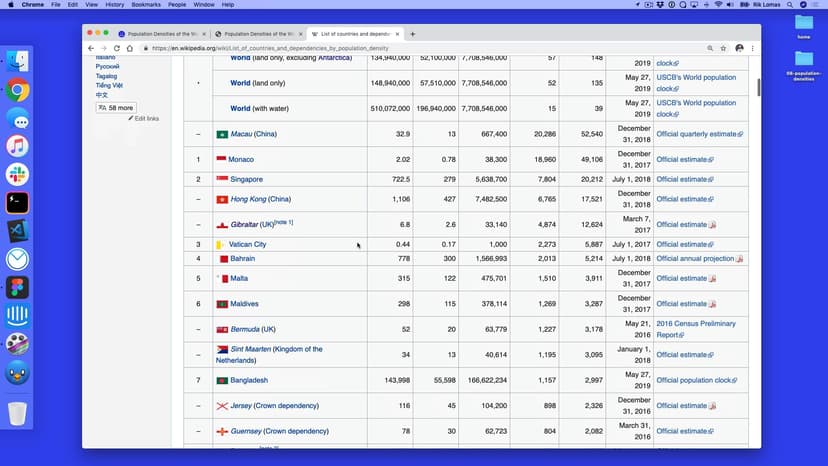
Task: Expand the '58 more' languages button
Action: tap(116, 107)
